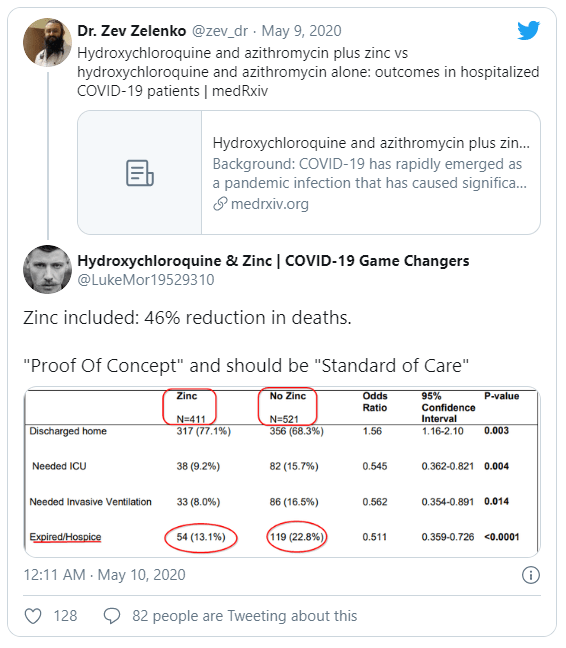566x648 pixels.
Task: Click the document icon in link card
Action: point(140,173)
